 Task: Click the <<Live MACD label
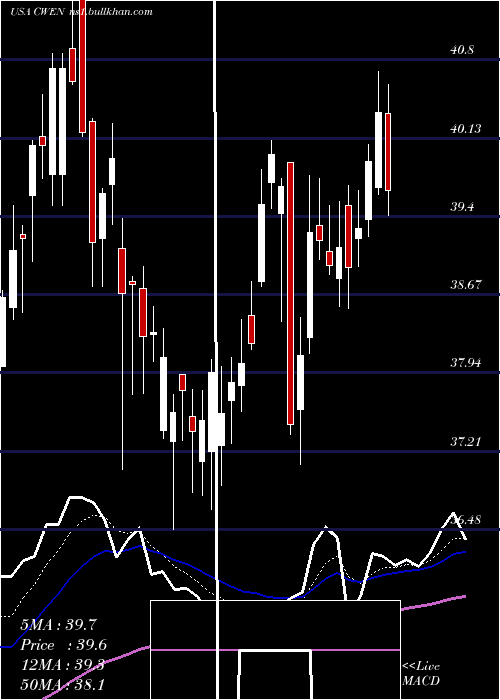click(x=421, y=673)
